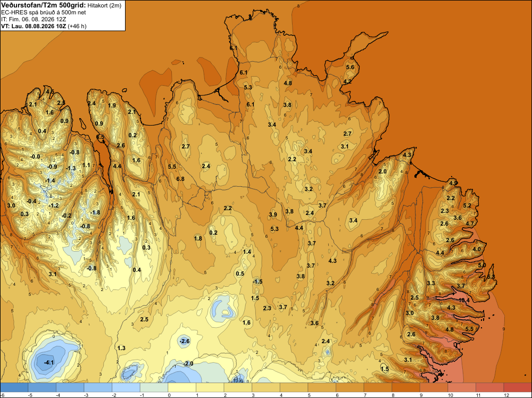Click the legend tick label 12
532x398 pixels.
click(x=506, y=395)
